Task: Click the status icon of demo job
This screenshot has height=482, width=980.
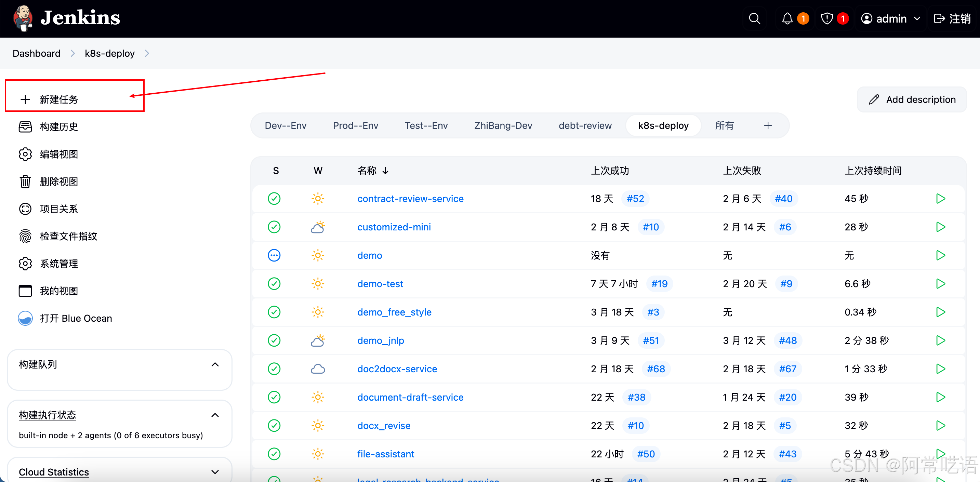Action: [274, 255]
